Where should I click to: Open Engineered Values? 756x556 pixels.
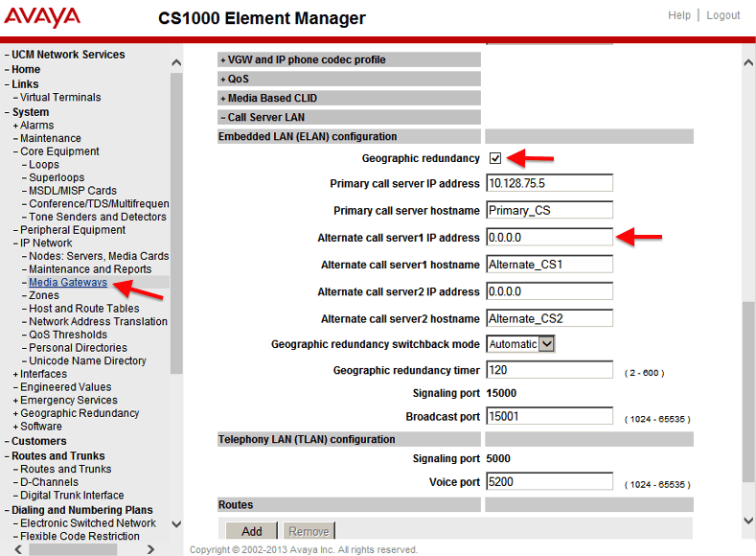click(x=65, y=387)
